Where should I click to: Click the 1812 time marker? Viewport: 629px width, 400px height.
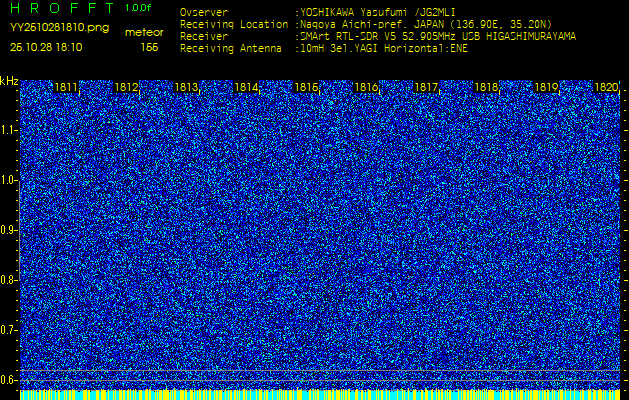[126, 87]
